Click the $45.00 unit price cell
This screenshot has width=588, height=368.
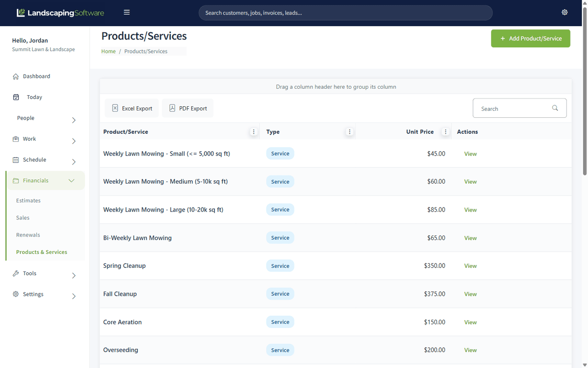coord(436,154)
